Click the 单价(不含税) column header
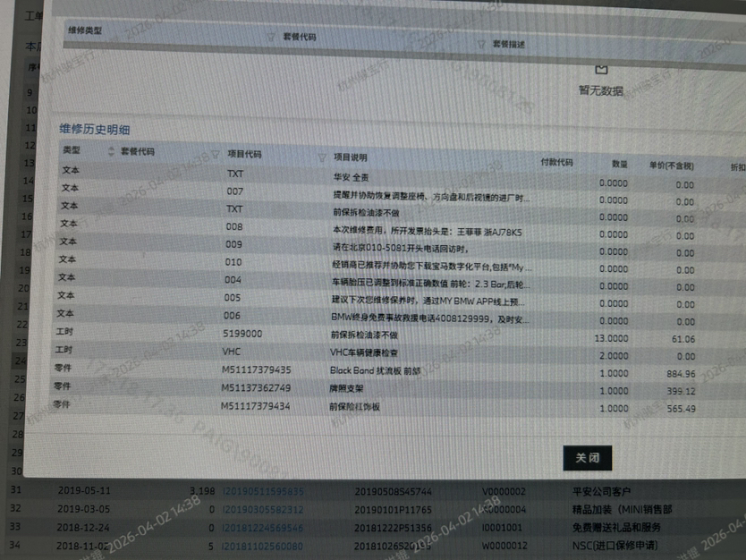The height and width of the screenshot is (560, 746). [671, 165]
